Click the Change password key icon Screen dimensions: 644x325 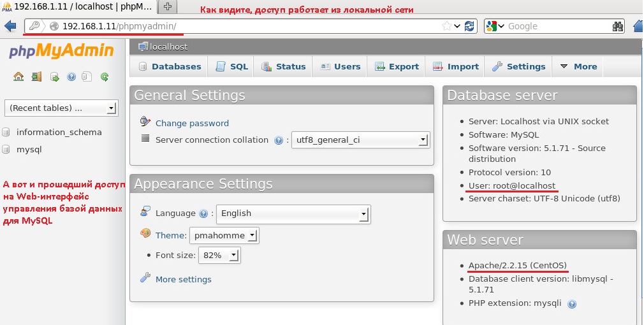point(145,122)
